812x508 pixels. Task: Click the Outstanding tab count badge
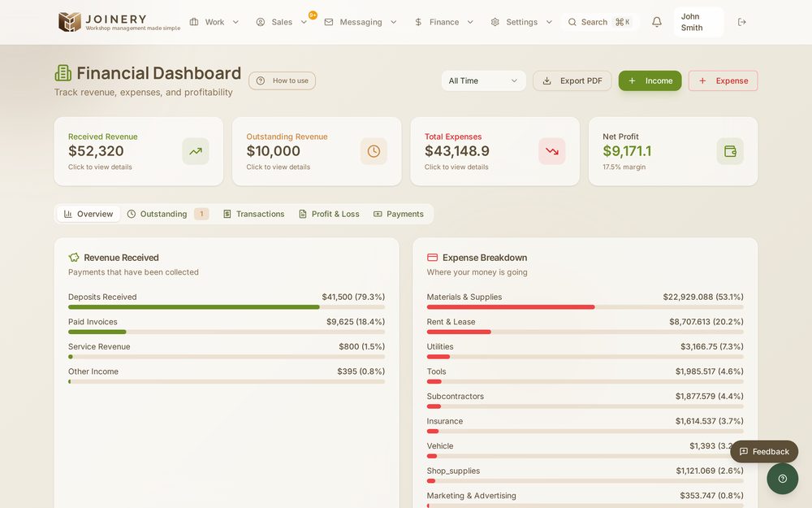point(201,214)
